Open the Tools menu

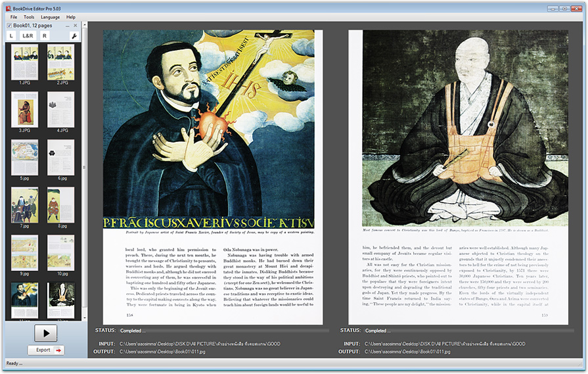click(29, 17)
